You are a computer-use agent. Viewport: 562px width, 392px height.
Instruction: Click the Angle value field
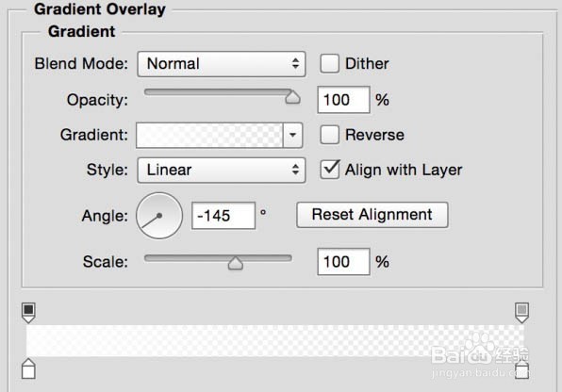(x=223, y=216)
